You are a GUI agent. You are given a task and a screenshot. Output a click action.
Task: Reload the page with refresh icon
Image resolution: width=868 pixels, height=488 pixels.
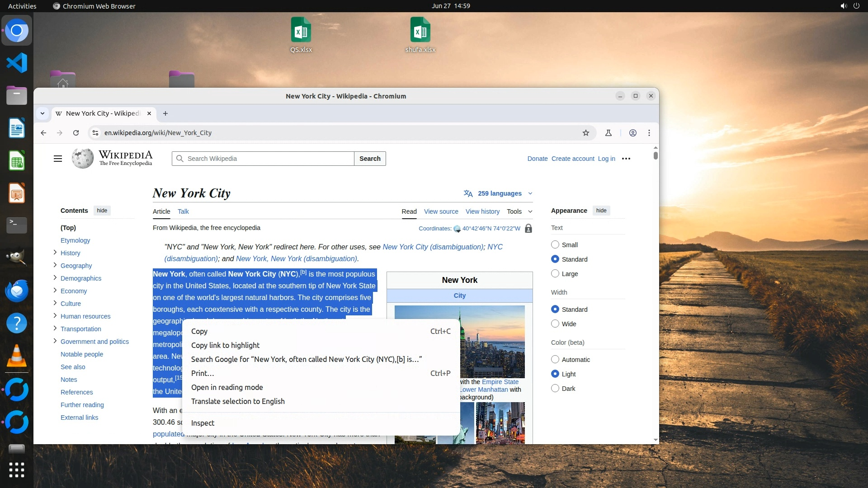pos(76,133)
